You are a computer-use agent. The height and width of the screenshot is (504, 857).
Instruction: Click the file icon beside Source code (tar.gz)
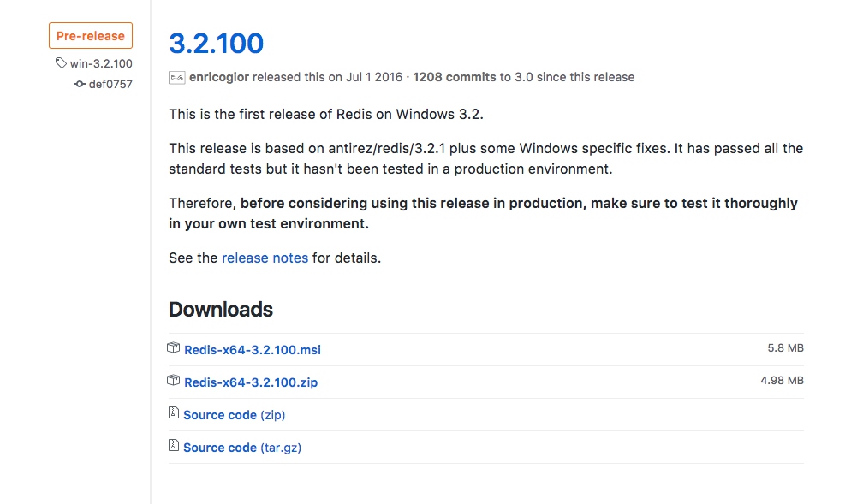click(173, 445)
